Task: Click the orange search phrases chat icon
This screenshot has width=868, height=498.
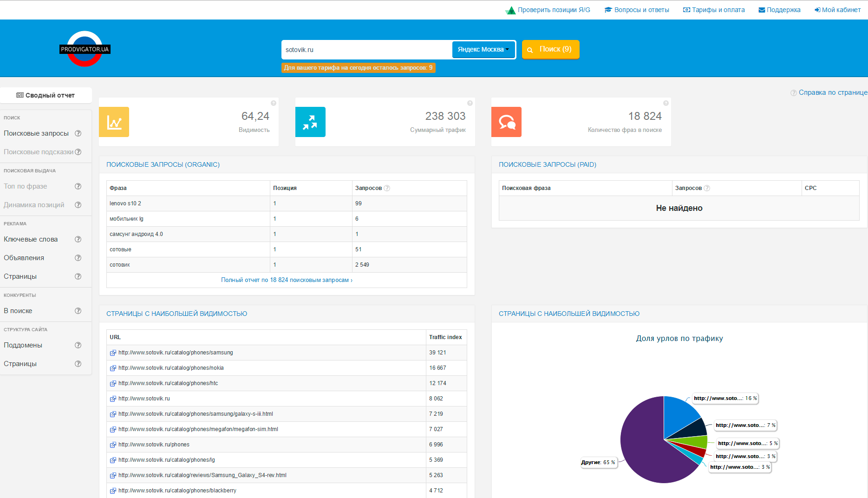Action: tap(506, 122)
